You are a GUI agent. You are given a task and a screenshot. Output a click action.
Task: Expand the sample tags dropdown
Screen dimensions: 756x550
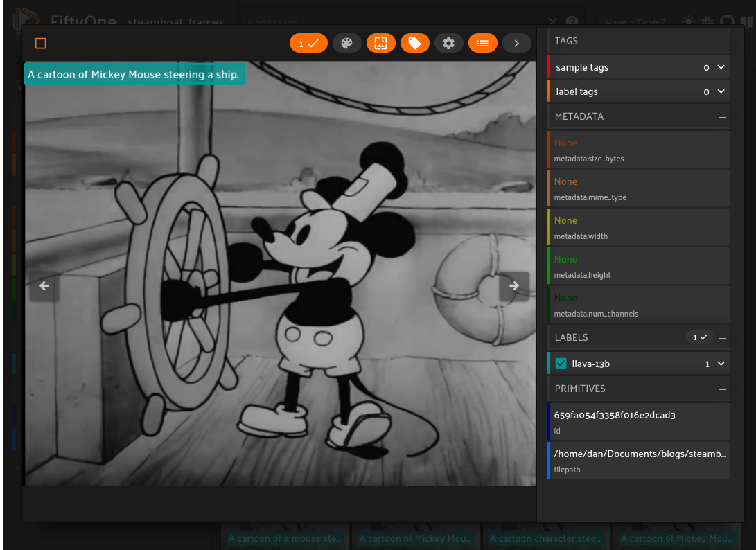click(721, 67)
